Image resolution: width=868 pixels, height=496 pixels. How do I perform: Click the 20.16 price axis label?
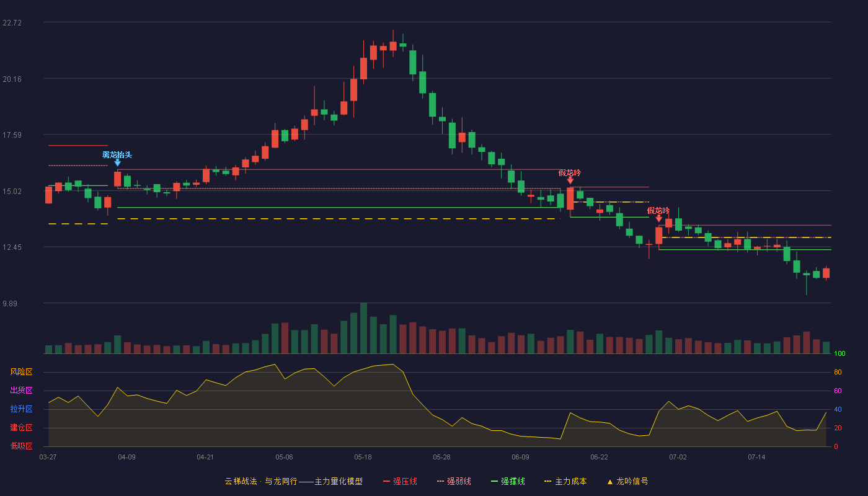coord(12,79)
